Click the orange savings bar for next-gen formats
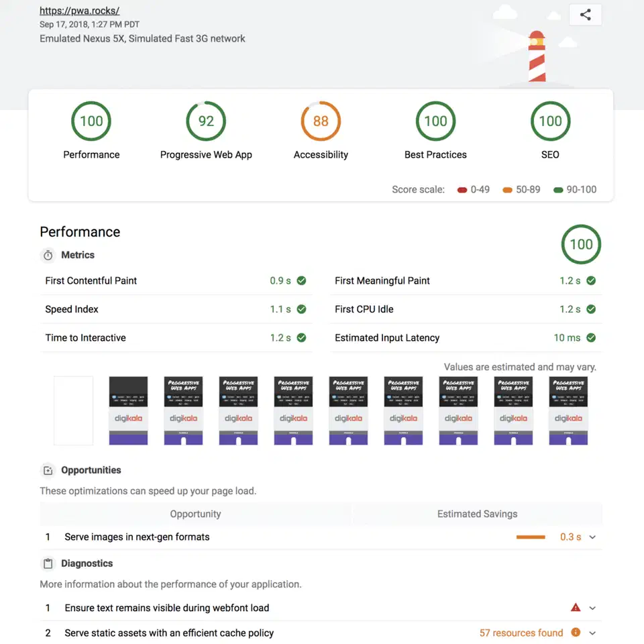The height and width of the screenshot is (644, 644). [x=531, y=537]
